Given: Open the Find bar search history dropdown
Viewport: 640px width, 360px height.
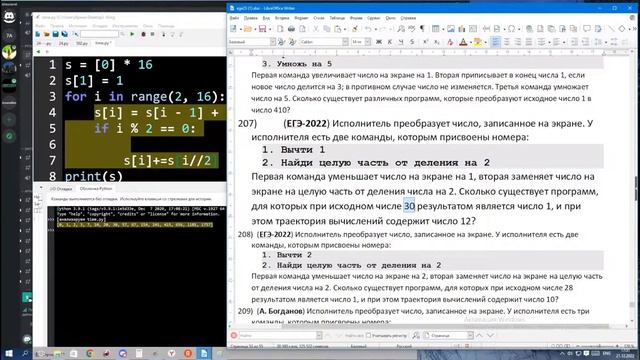Looking at the screenshot, I should coord(319,336).
